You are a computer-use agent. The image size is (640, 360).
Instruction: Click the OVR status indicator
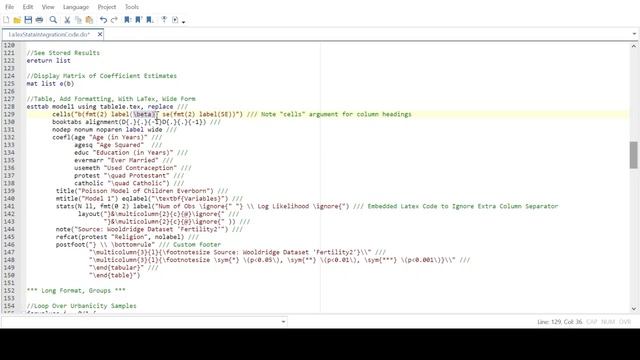(x=625, y=322)
